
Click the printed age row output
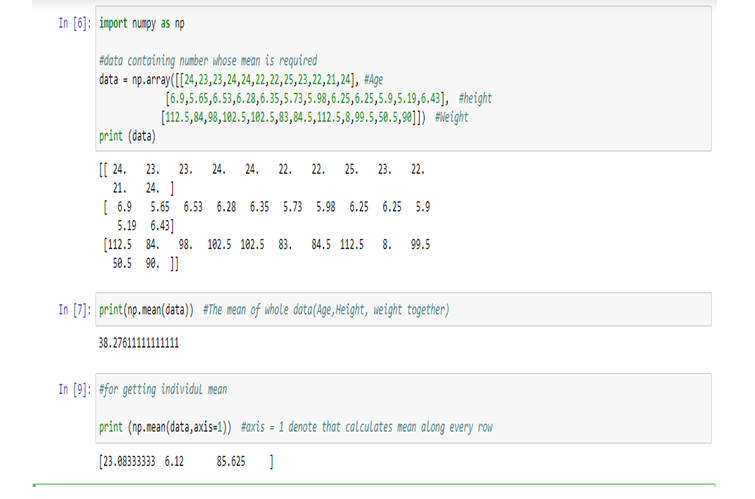coord(262,179)
